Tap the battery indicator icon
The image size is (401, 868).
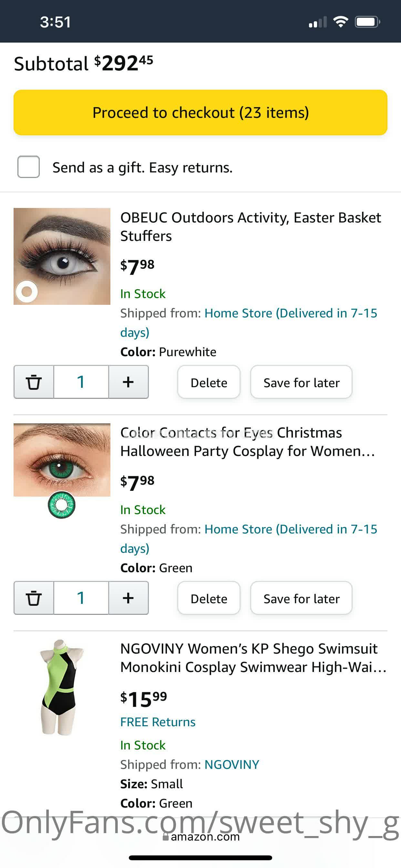click(x=367, y=22)
